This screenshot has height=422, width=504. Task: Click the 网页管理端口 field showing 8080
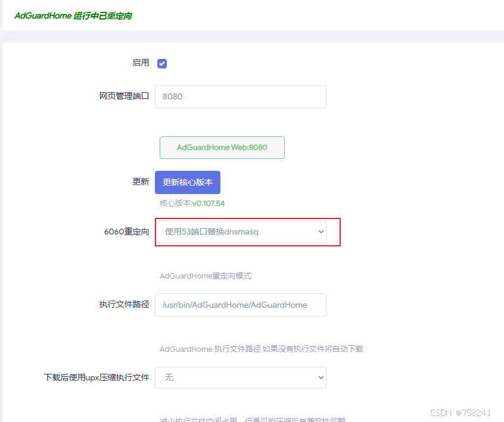pos(241,96)
